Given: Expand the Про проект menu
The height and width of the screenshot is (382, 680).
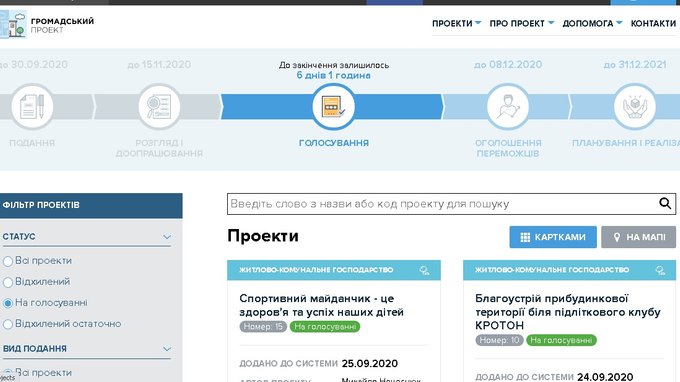Looking at the screenshot, I should tap(522, 23).
